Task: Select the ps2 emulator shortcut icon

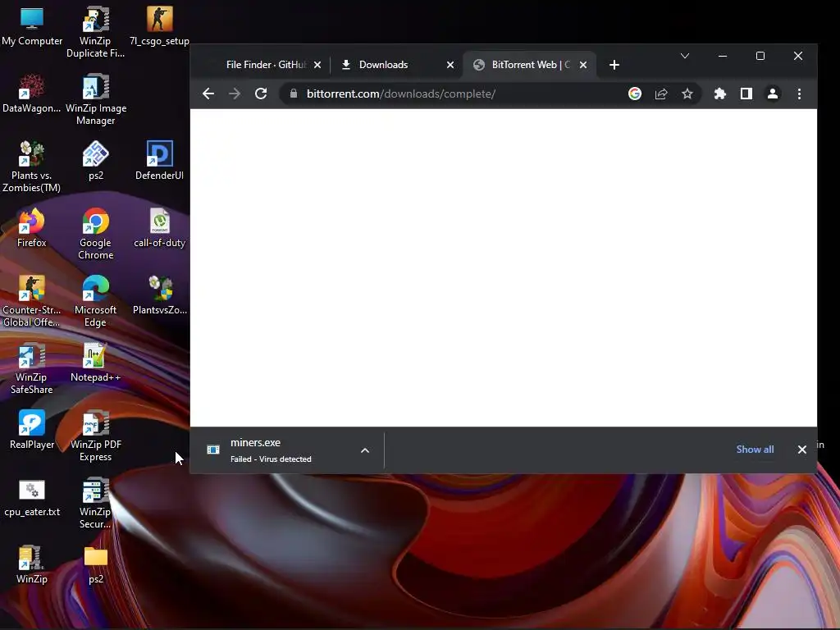Action: pyautogui.click(x=95, y=161)
